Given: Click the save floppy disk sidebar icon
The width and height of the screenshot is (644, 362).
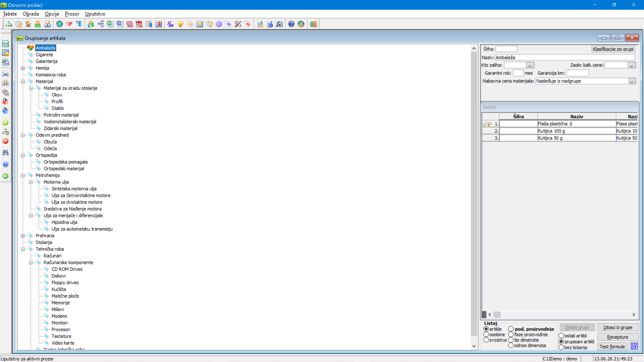Looking at the screenshot, I should 5,43.
